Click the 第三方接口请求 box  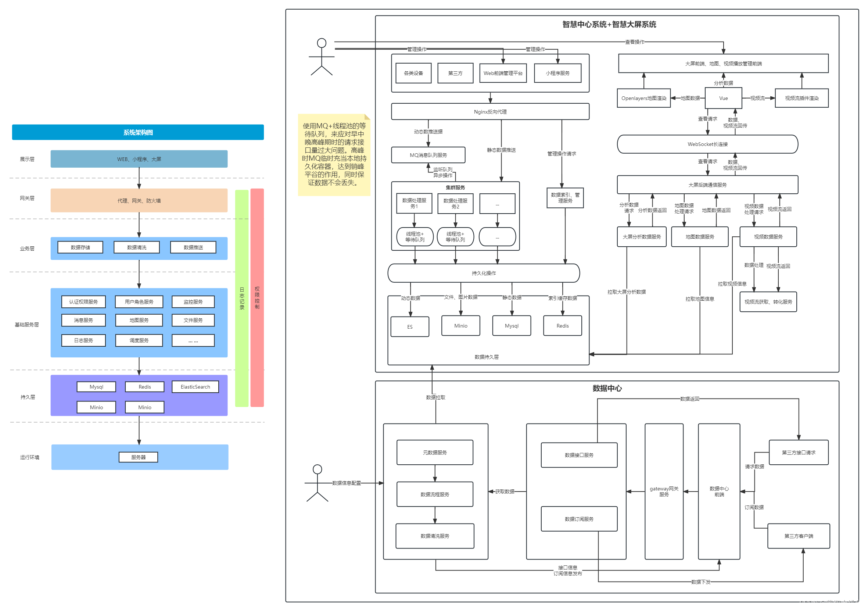tap(799, 453)
